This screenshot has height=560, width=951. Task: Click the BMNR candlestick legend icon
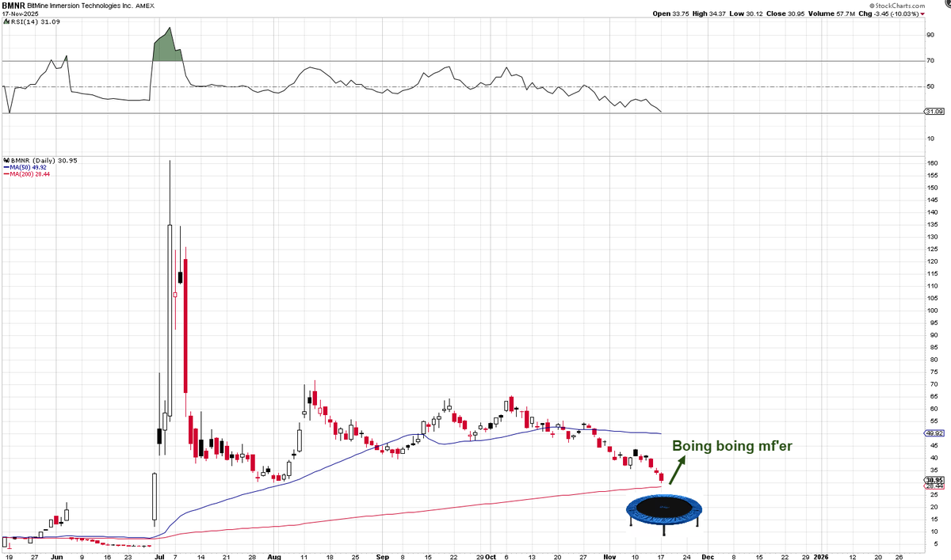coord(6,161)
